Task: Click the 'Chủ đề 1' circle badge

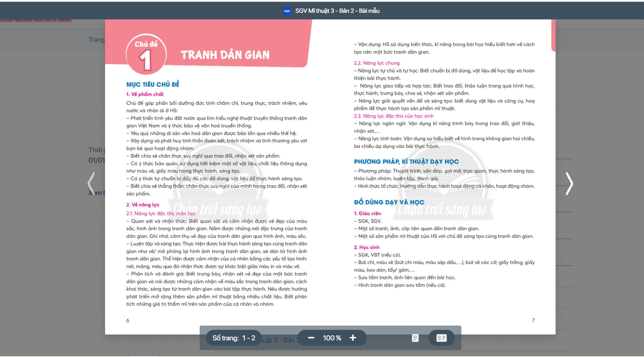Action: point(146,54)
